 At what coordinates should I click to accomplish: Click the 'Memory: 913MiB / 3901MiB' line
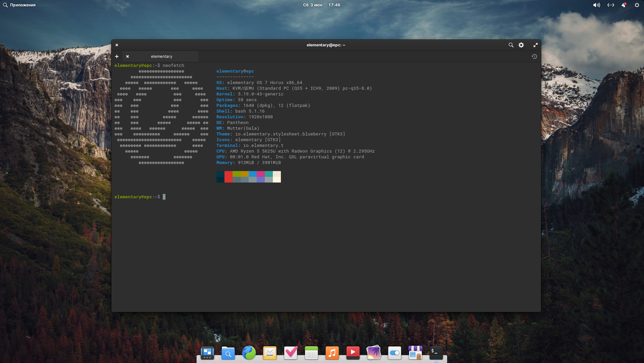(x=248, y=163)
